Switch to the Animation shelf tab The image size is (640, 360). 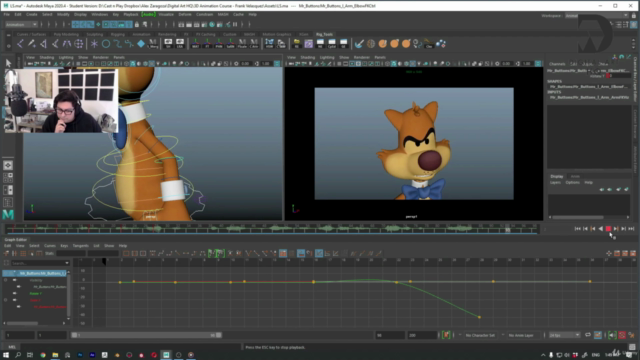141,34
